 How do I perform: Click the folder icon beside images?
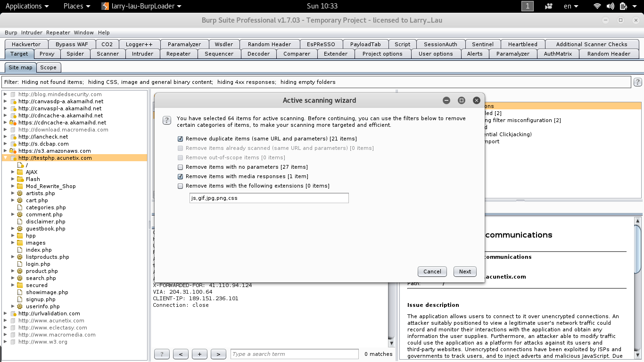coord(20,243)
